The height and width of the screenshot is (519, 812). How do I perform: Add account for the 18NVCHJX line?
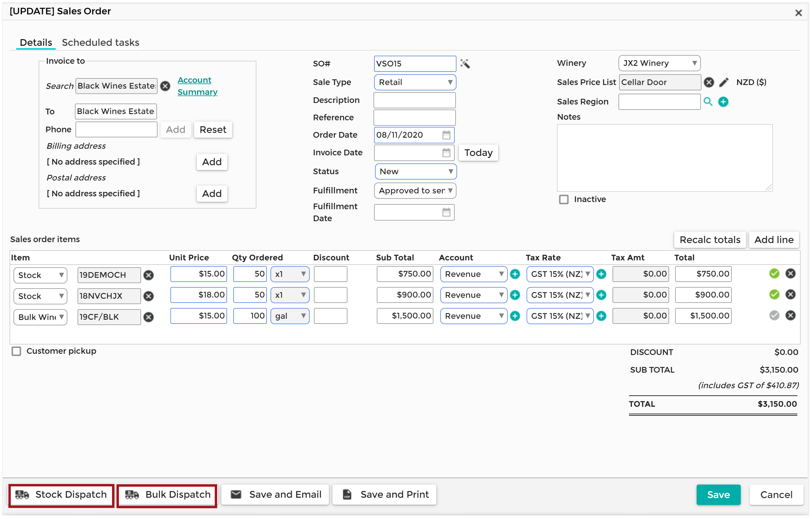click(515, 295)
